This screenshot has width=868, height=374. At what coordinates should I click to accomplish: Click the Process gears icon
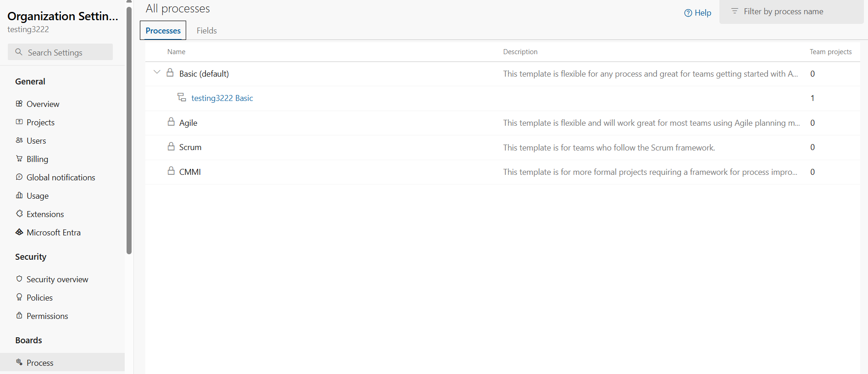click(x=19, y=363)
